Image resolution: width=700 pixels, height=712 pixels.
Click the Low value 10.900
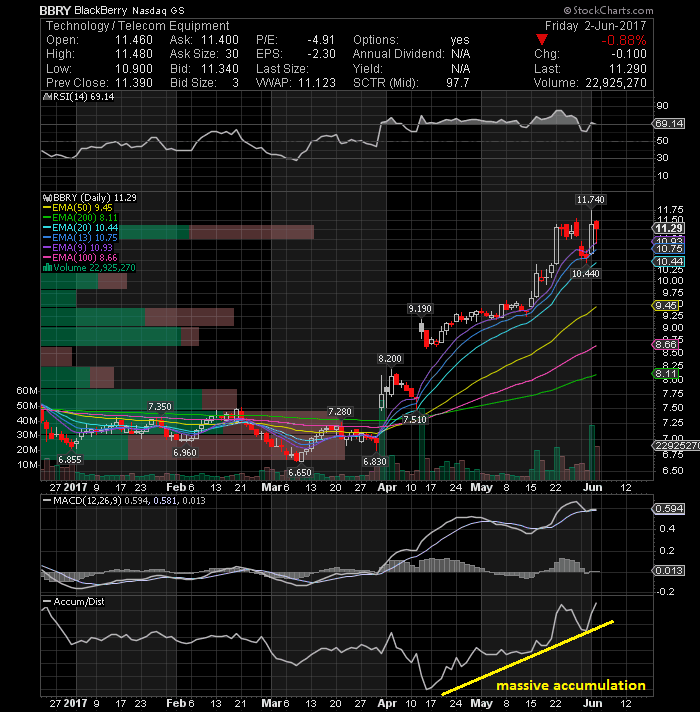coord(133,69)
